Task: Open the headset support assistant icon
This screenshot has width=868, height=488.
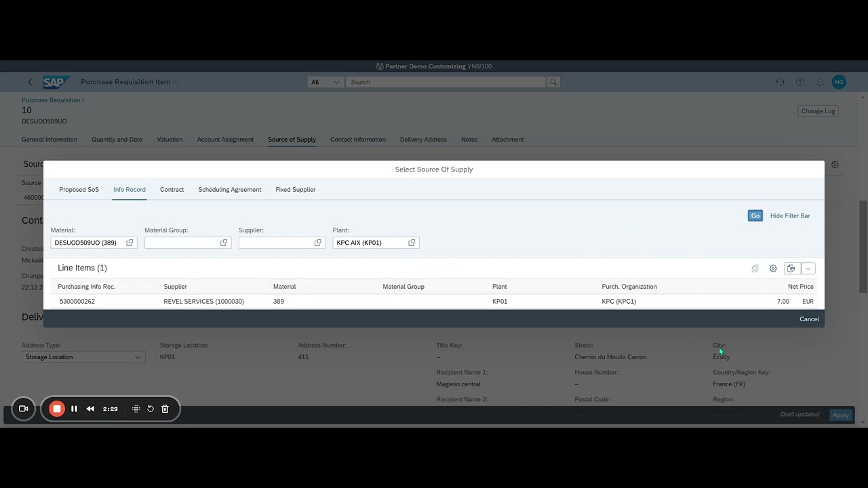Action: pos(780,82)
